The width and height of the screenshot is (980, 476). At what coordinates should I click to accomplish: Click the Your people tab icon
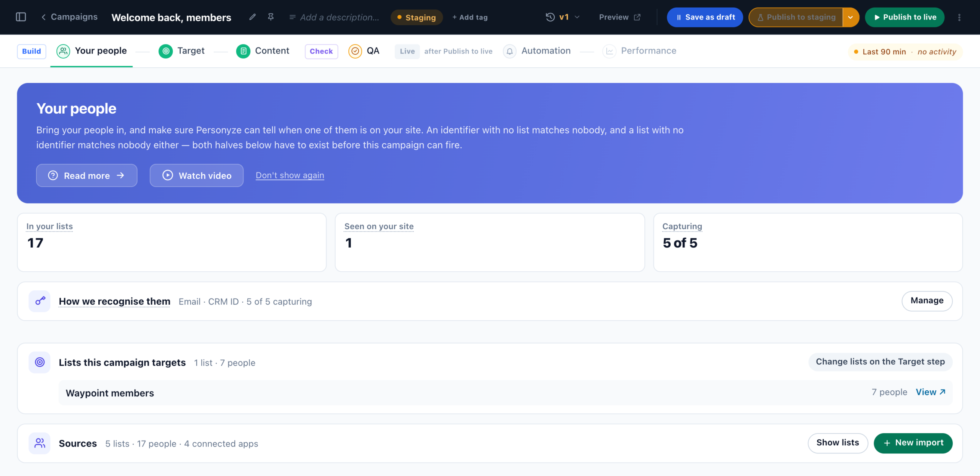pos(63,51)
